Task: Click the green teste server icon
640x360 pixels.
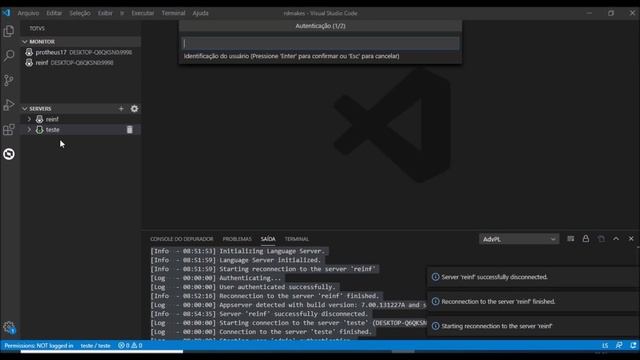Action: tap(40, 129)
